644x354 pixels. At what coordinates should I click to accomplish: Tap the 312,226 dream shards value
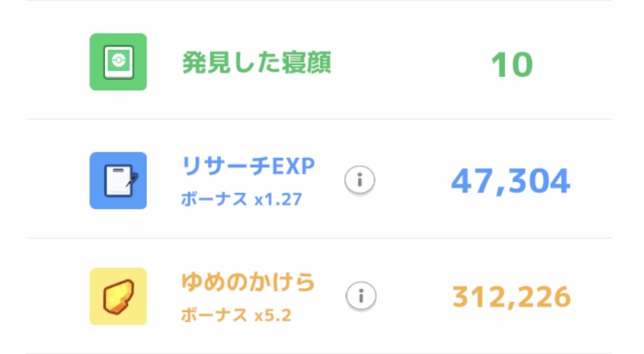click(511, 297)
